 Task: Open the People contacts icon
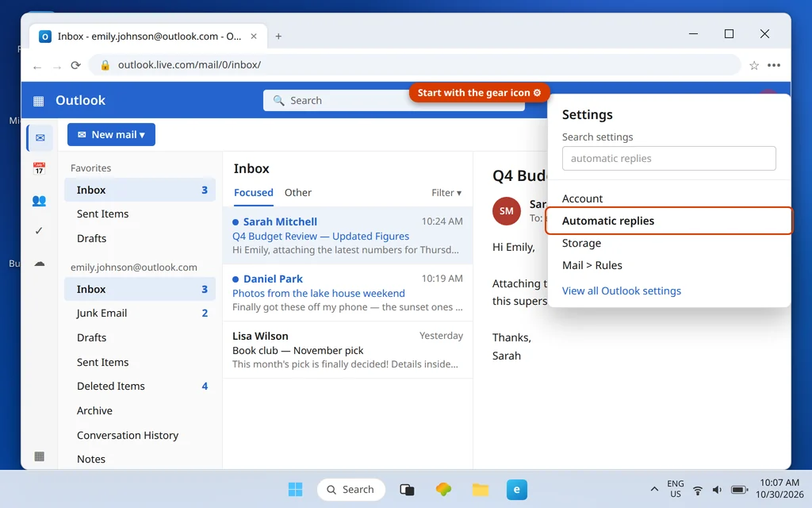[39, 201]
